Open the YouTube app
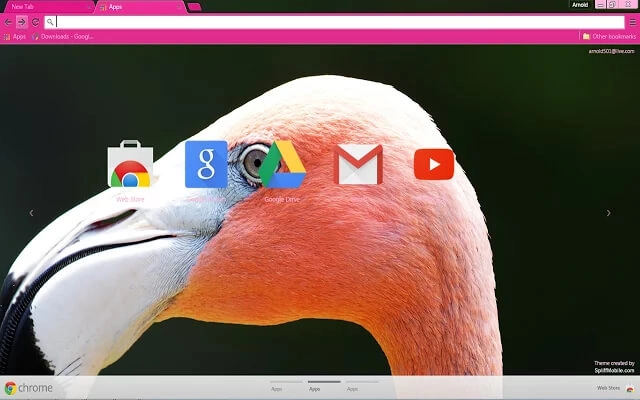Screen dimensions: 640x400 point(434,164)
